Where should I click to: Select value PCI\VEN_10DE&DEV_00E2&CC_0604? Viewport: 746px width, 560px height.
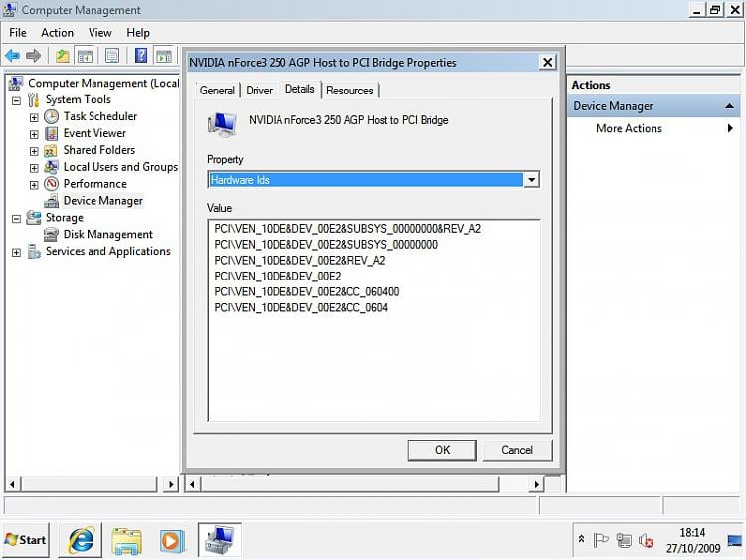pos(300,307)
